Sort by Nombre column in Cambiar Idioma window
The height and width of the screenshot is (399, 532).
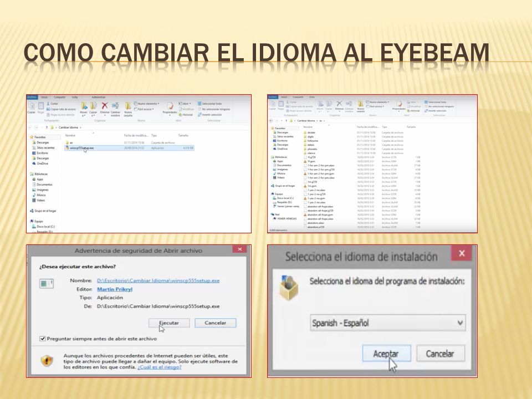point(70,135)
